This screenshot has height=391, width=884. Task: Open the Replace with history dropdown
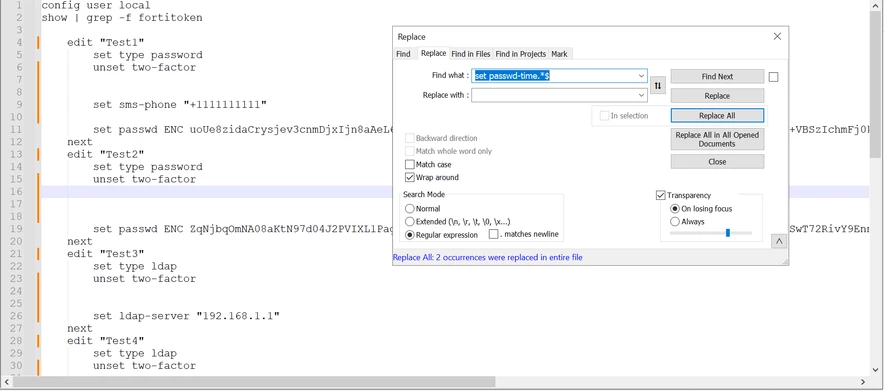coord(641,95)
